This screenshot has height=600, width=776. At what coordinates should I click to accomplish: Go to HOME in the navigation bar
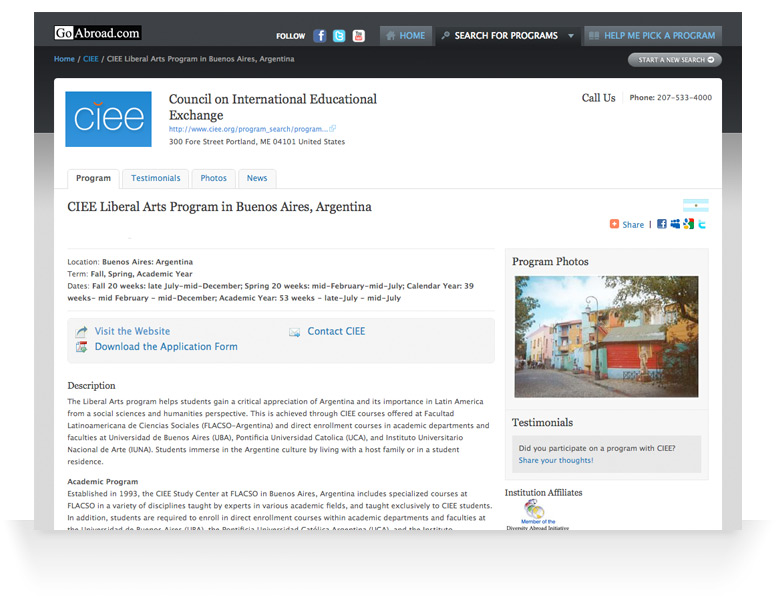405,36
